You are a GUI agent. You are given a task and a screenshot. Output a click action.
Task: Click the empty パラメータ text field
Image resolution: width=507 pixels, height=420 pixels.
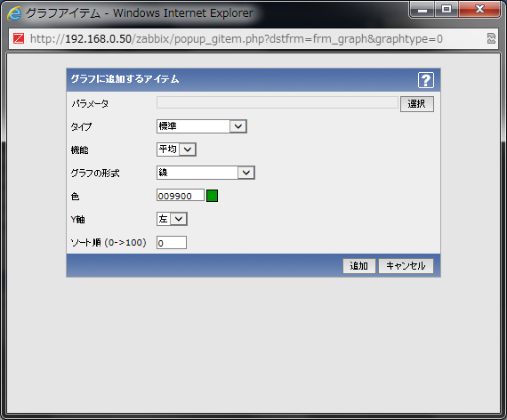coord(278,102)
